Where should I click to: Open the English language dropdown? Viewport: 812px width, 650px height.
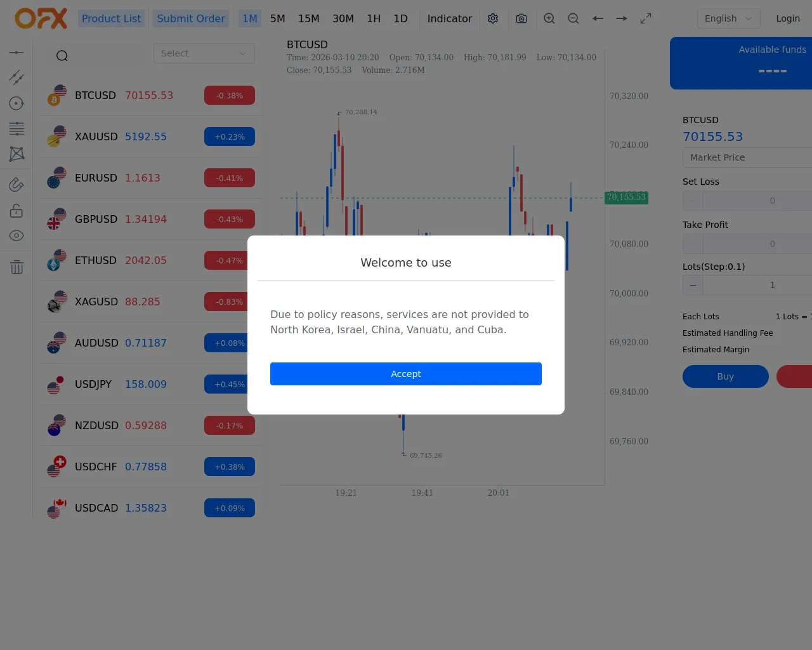[x=728, y=18]
